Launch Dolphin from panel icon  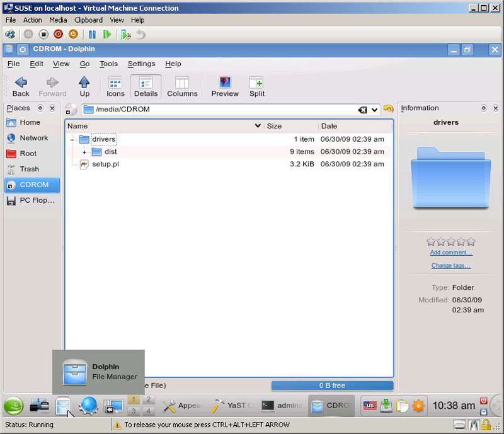(63, 406)
